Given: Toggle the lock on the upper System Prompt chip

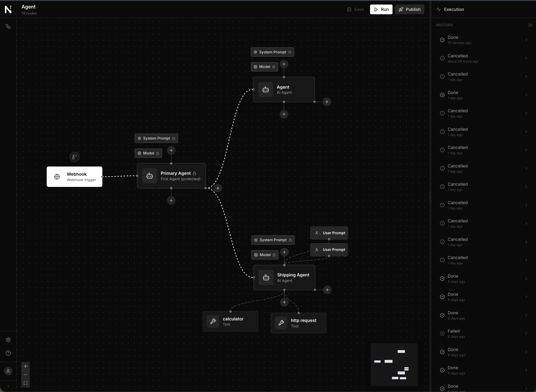Looking at the screenshot, I should pos(290,52).
